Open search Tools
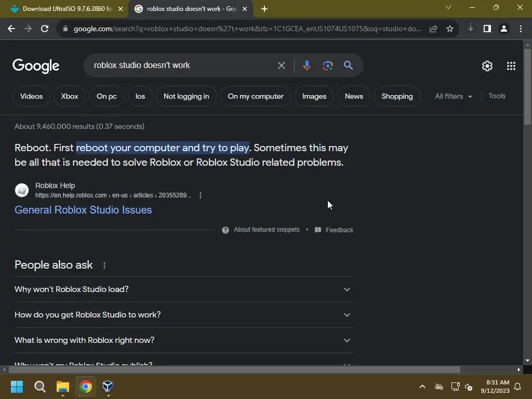Image resolution: width=532 pixels, height=399 pixels. (x=497, y=96)
